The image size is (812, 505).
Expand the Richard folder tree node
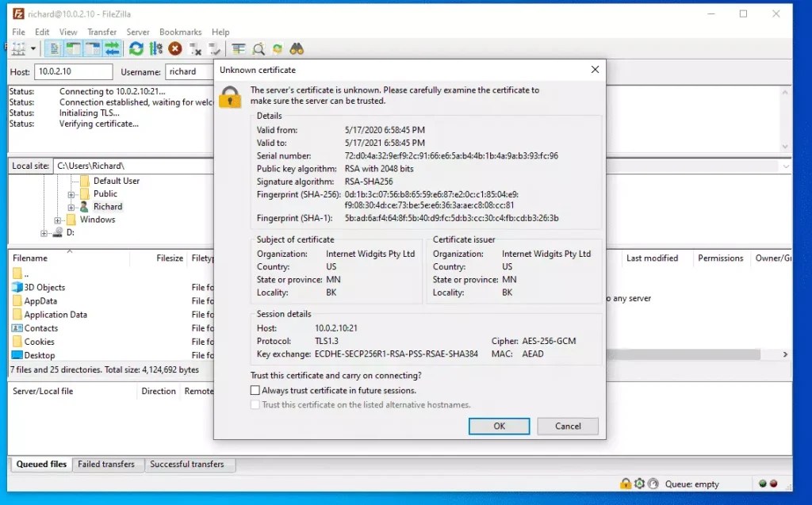pyautogui.click(x=71, y=207)
